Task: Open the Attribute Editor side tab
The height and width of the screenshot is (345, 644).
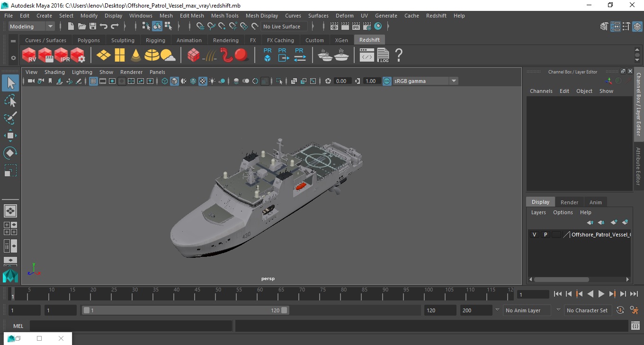Action: (638, 166)
